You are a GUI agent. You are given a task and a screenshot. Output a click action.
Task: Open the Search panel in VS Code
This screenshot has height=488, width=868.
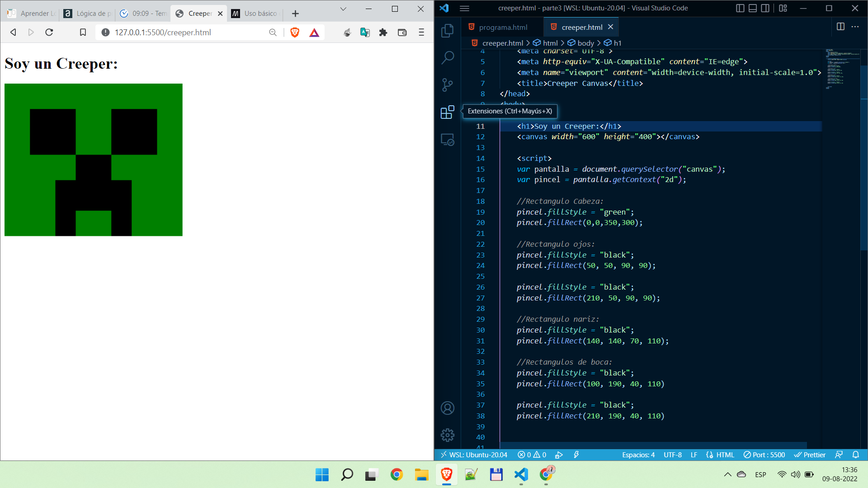pos(448,57)
